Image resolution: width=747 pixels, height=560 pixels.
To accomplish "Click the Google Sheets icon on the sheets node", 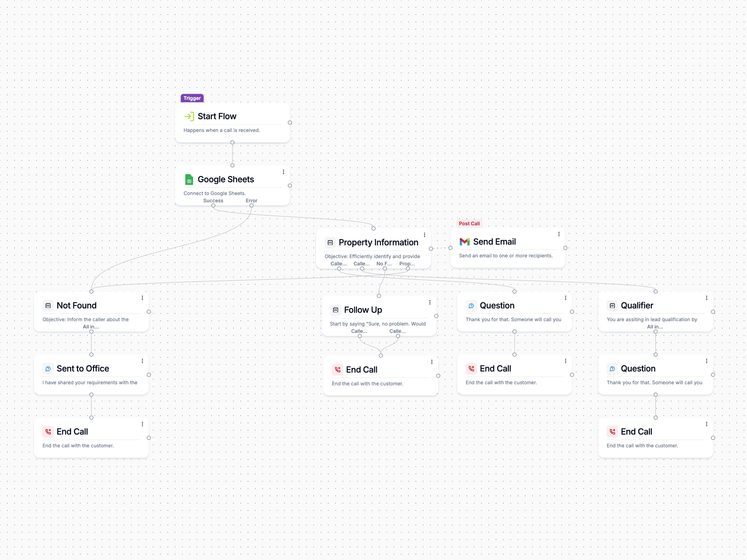I will (x=189, y=179).
